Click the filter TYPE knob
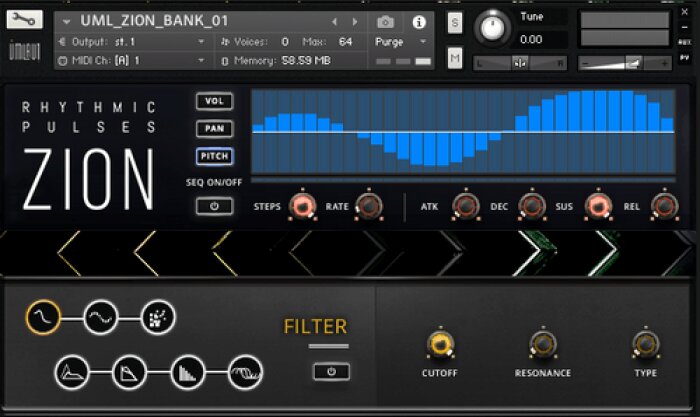This screenshot has height=417, width=700. pyautogui.click(x=646, y=345)
